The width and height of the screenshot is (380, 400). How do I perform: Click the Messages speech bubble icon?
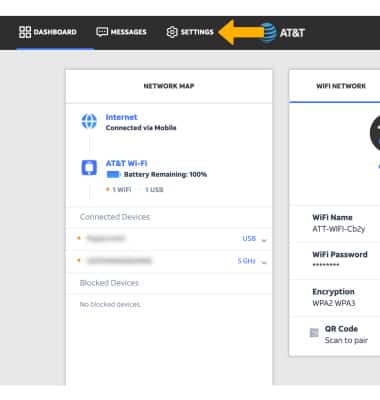tap(102, 32)
